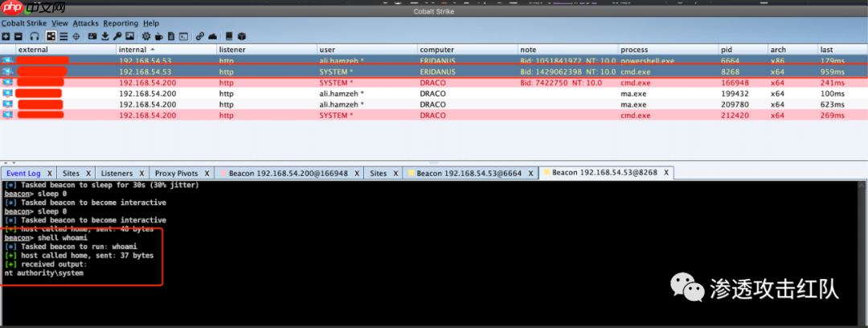This screenshot has width=868, height=328.
Task: Click the connect to team server plus icon
Action: point(6,36)
